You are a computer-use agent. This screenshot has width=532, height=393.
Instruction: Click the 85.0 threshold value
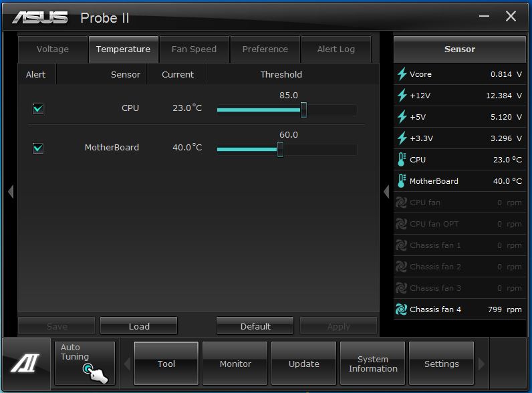(289, 96)
